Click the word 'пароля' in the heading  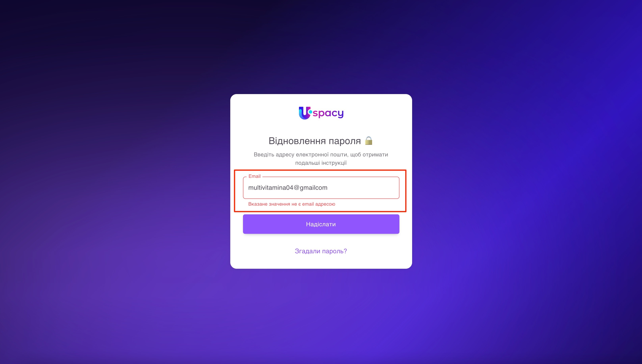pyautogui.click(x=344, y=141)
